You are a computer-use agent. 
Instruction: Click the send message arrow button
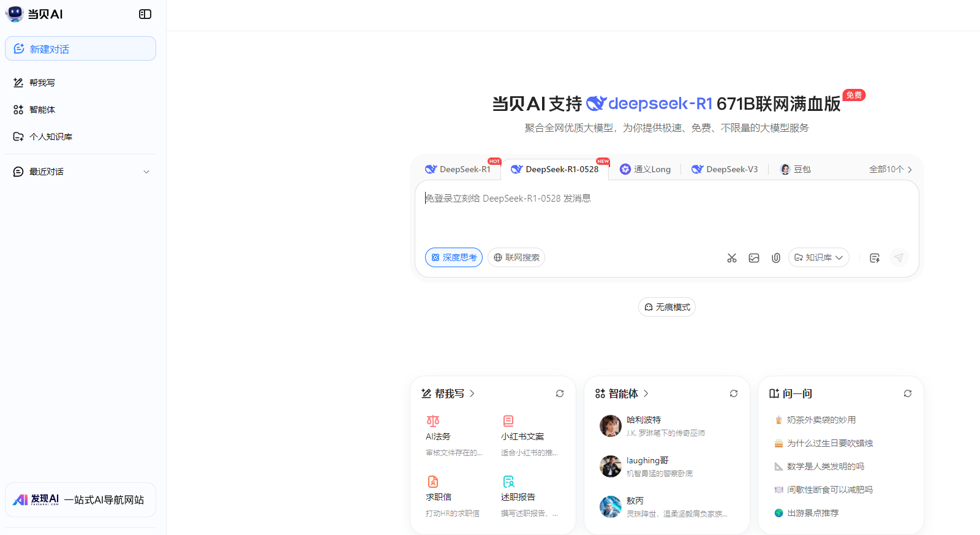899,258
